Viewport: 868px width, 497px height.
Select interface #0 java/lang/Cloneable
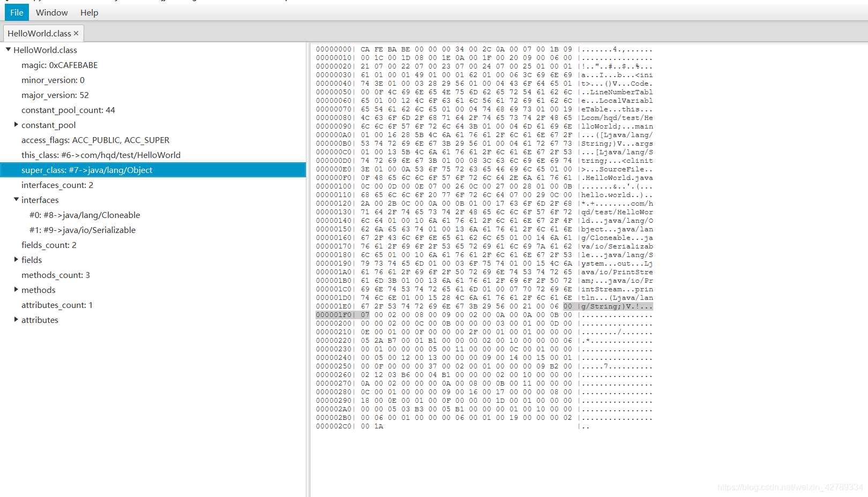click(x=153, y=215)
